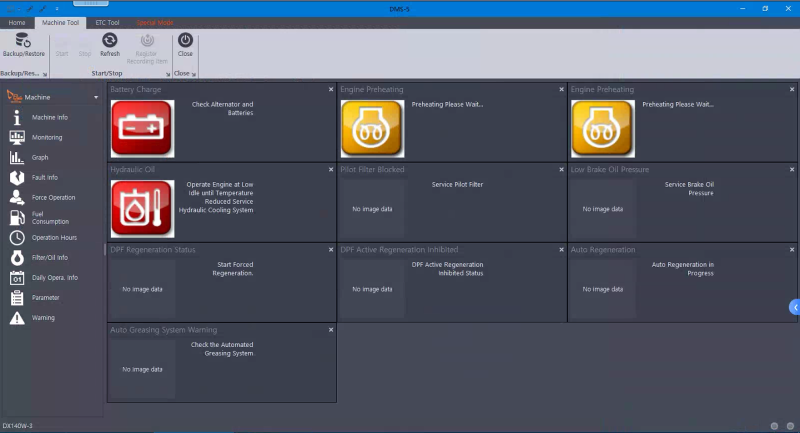This screenshot has width=800, height=433.
Task: Expand the Machine dropdown in sidebar
Action: (96, 97)
